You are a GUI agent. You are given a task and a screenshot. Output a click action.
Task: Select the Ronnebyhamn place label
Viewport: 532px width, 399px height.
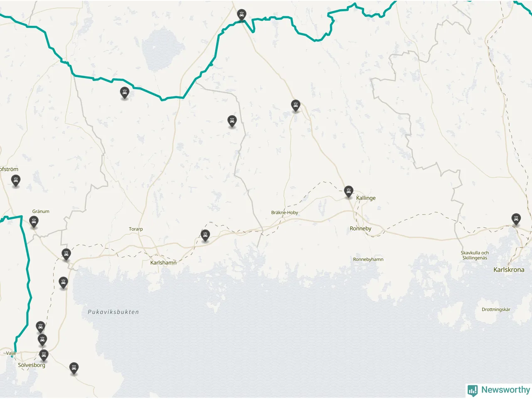(x=368, y=259)
